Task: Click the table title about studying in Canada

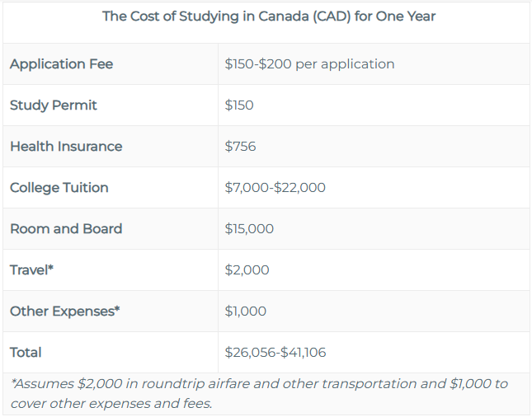Action: point(269,16)
